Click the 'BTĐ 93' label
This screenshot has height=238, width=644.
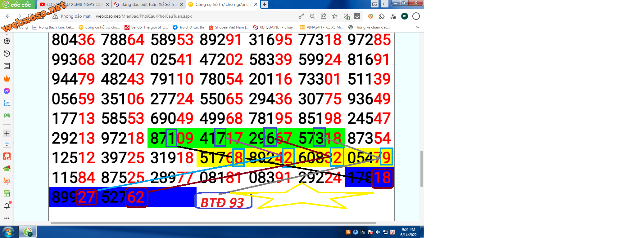222,203
